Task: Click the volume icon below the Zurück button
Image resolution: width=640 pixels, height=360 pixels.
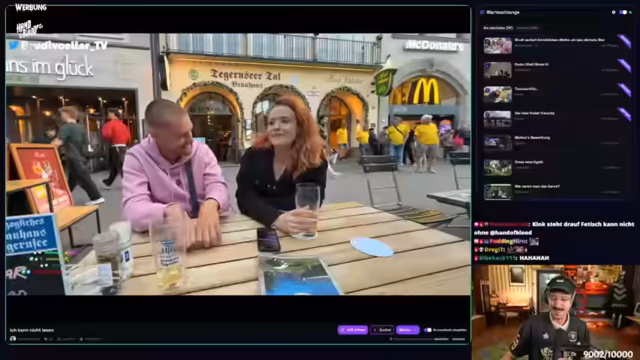Action: click(391, 339)
